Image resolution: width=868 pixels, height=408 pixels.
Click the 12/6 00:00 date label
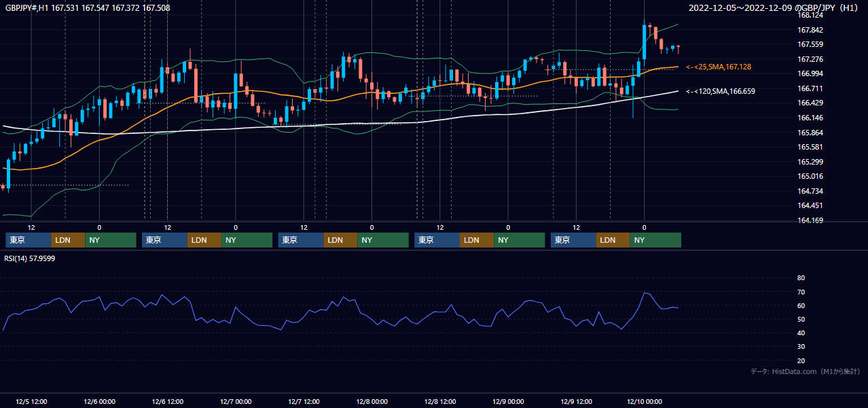99,401
